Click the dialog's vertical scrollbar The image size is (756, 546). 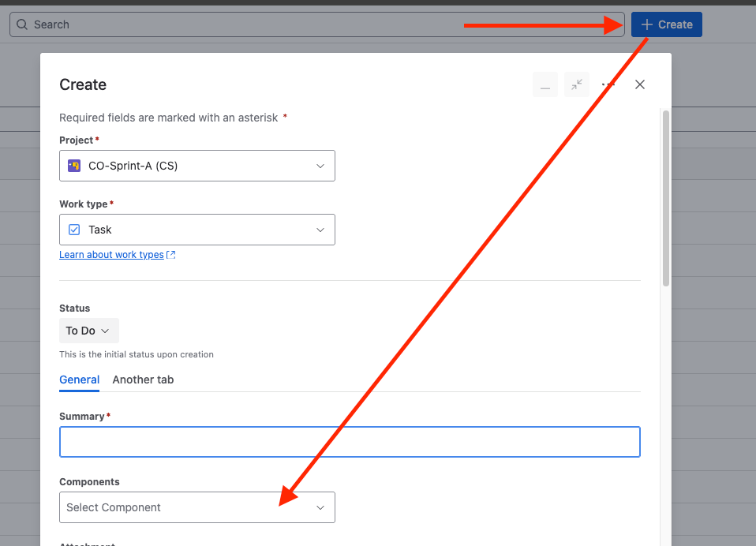[x=666, y=199]
